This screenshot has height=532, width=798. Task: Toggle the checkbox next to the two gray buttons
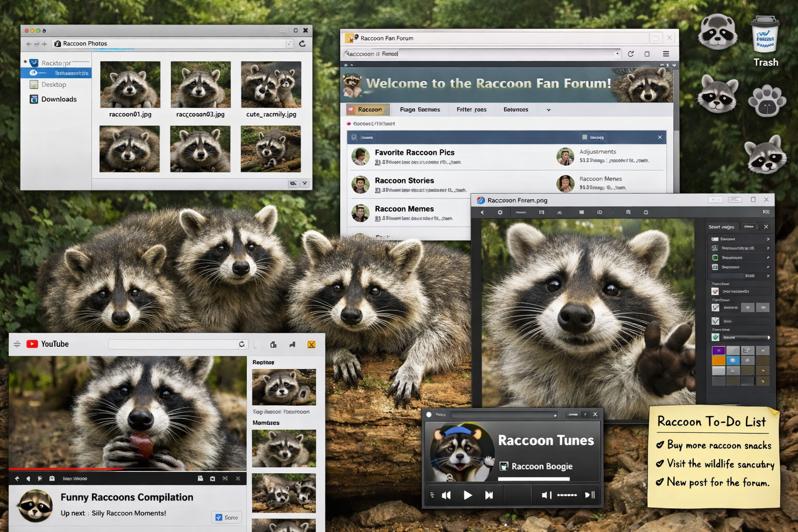pyautogui.click(x=715, y=308)
